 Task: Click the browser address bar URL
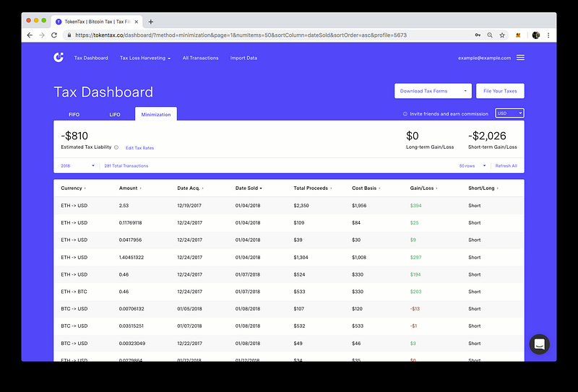[241, 35]
